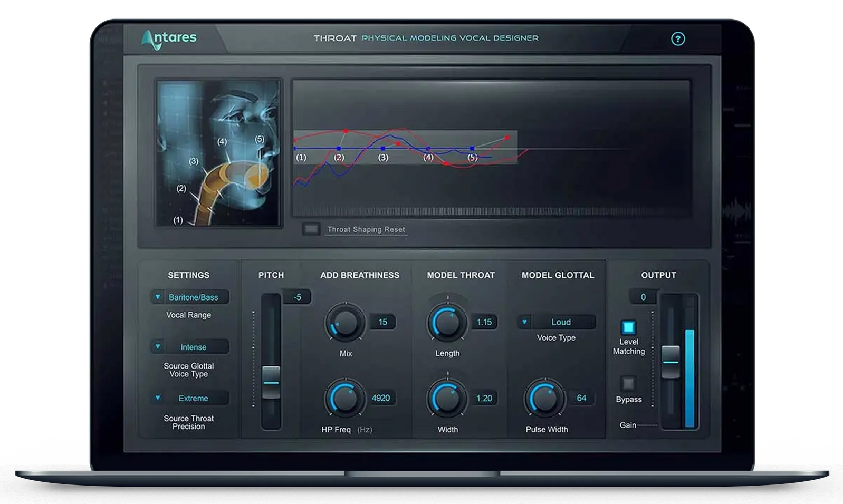Viewport: 843px width, 504px height.
Task: Open the Vocal Range Baritone/Bass dropdown
Action: pyautogui.click(x=190, y=297)
